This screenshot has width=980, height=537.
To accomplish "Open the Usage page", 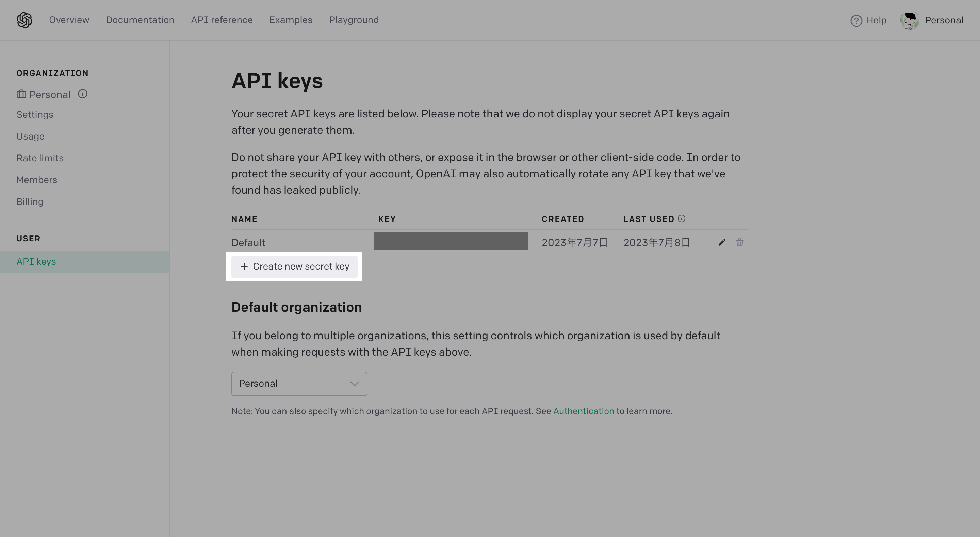I will click(30, 136).
